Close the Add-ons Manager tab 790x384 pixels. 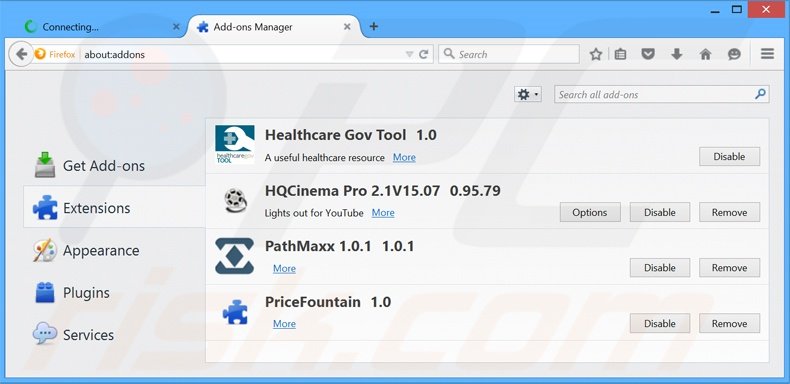click(347, 27)
